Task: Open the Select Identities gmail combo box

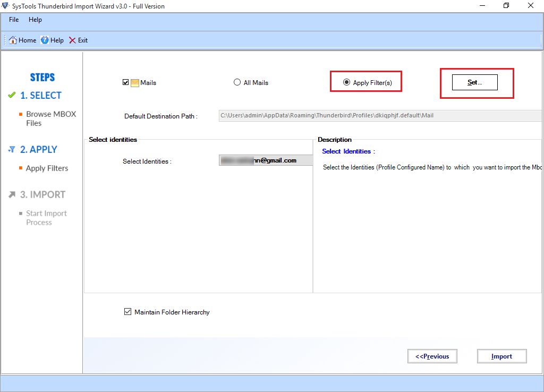Action: tap(266, 160)
